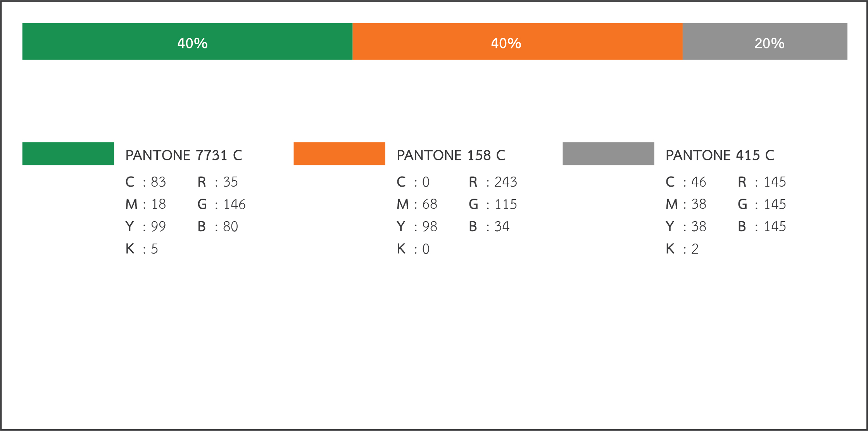Click the orange 40% bar segment
This screenshot has width=868, height=431.
pyautogui.click(x=518, y=41)
